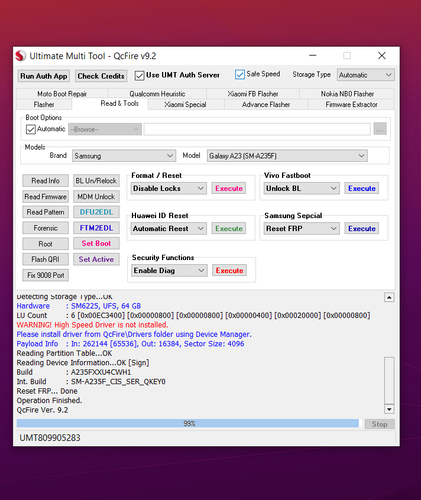Open the Model dropdown showing Galaxy A23
The image size is (421, 500).
[287, 156]
